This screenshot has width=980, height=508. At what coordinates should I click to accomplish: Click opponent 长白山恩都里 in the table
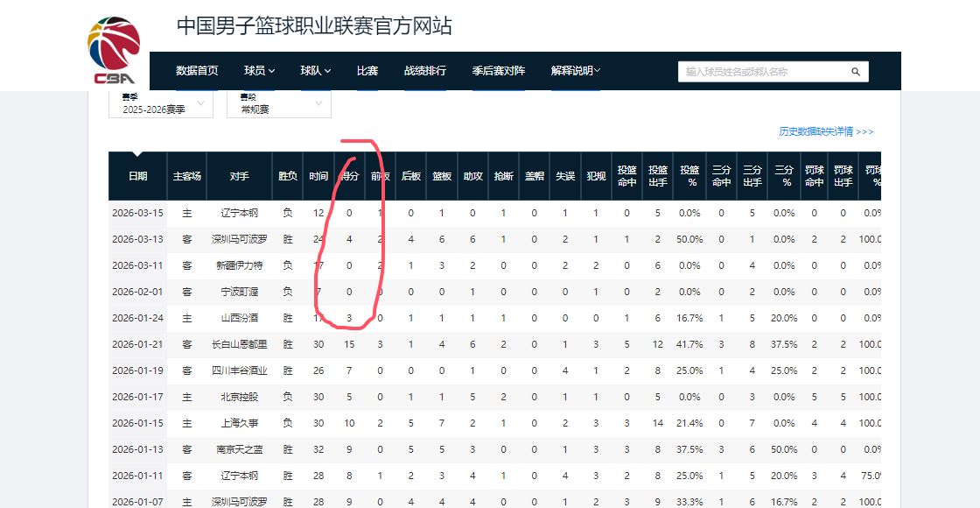239,344
